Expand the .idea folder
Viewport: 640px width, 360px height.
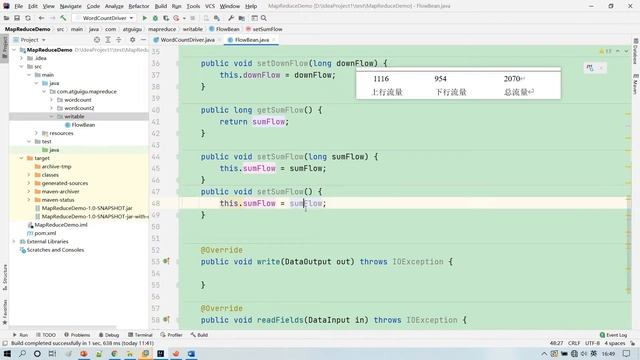[x=22, y=58]
